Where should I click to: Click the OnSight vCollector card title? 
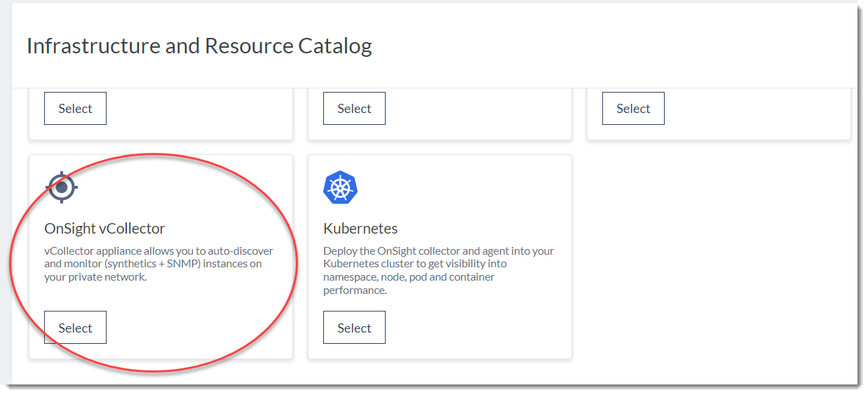point(104,229)
